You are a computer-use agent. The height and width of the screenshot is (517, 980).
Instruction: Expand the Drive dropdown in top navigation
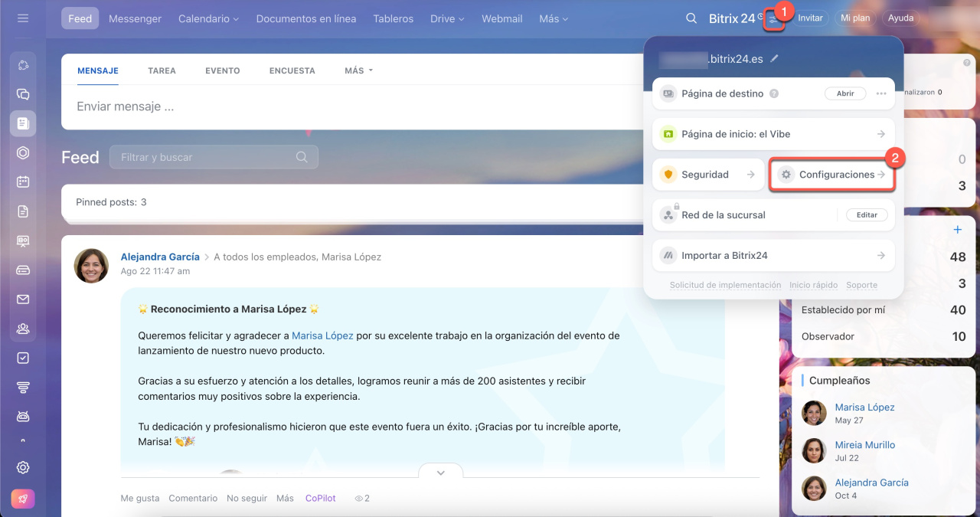tap(447, 18)
